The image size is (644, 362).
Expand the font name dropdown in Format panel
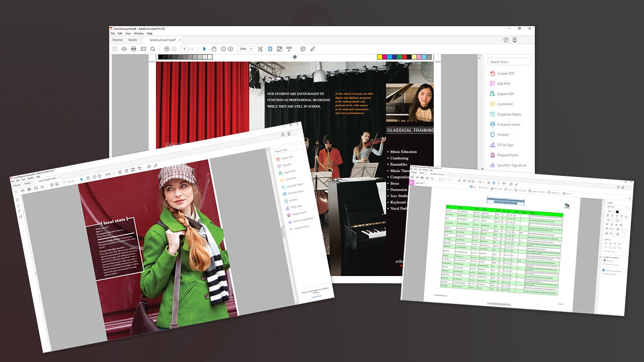[x=617, y=207]
